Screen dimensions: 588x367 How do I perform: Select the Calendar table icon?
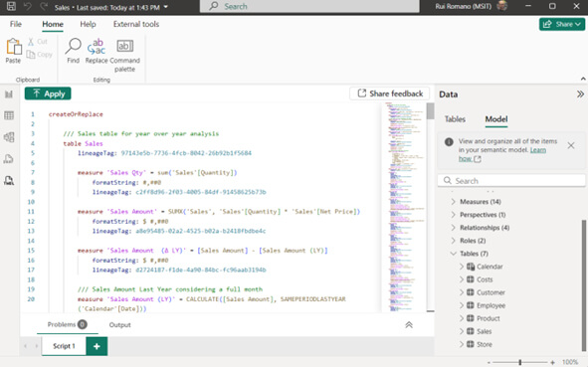(471, 267)
